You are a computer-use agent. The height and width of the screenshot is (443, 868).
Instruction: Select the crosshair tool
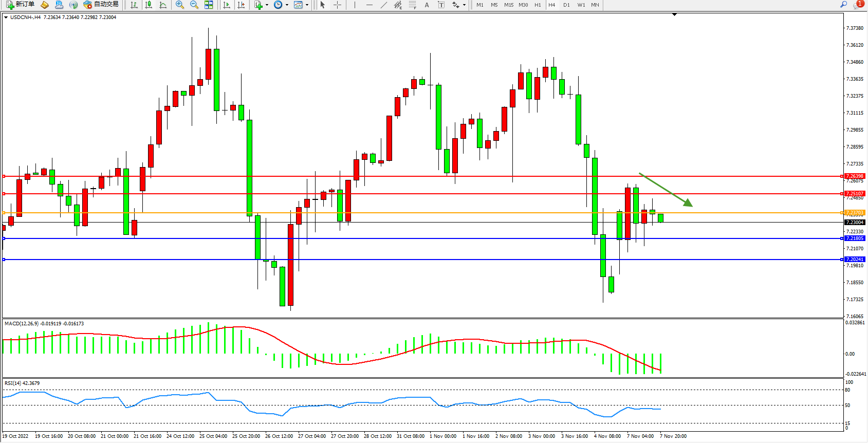[337, 5]
